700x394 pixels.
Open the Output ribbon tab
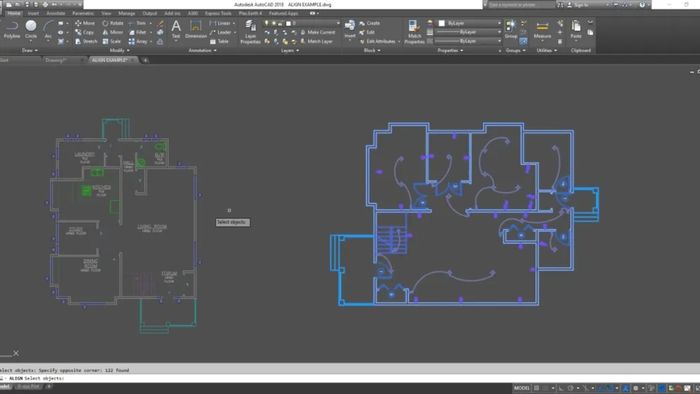point(150,13)
